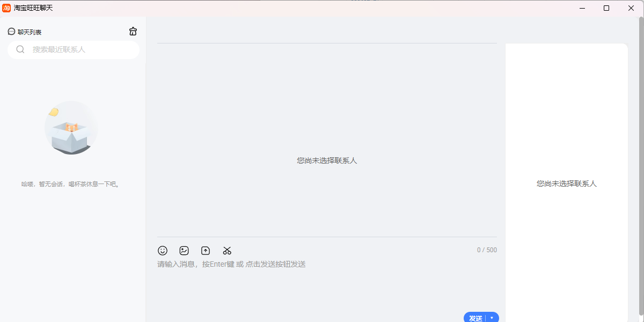Click the 哈喽，暂无会话 message text

[x=71, y=184]
